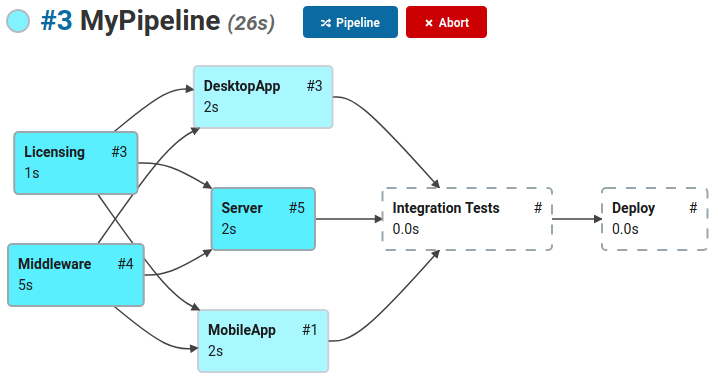
Task: Abort the running pipeline
Action: (446, 22)
